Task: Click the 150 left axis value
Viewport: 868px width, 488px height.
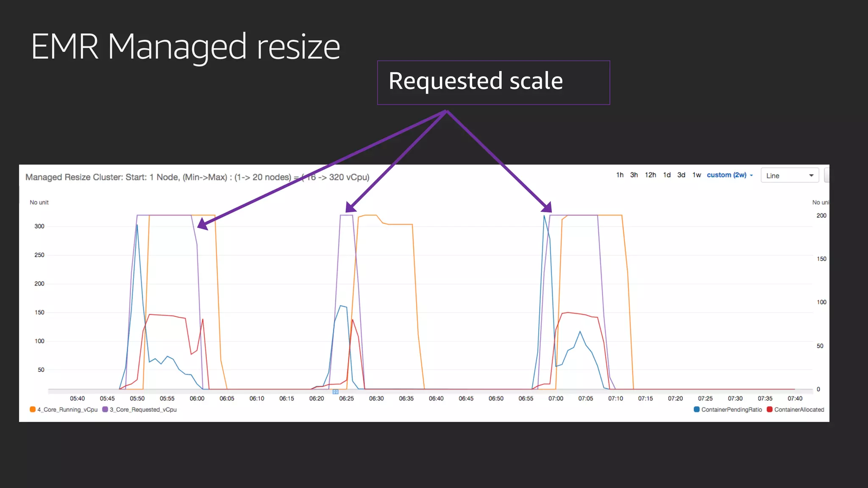Action: click(x=39, y=313)
